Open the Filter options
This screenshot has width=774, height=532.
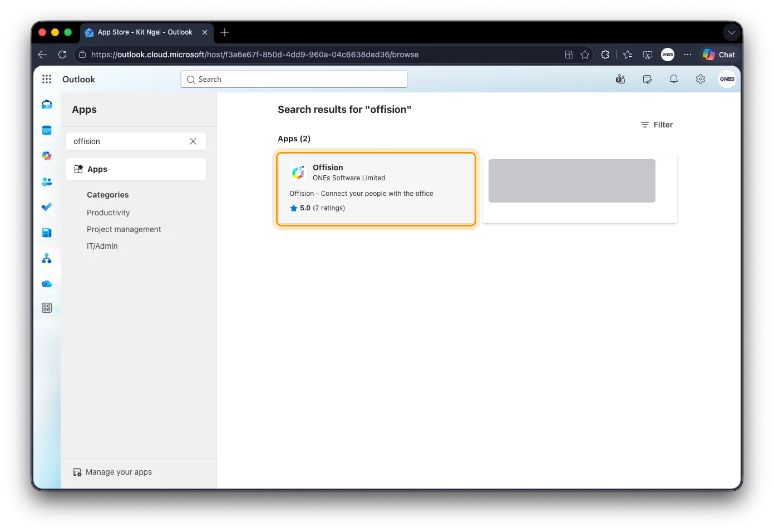click(x=657, y=125)
